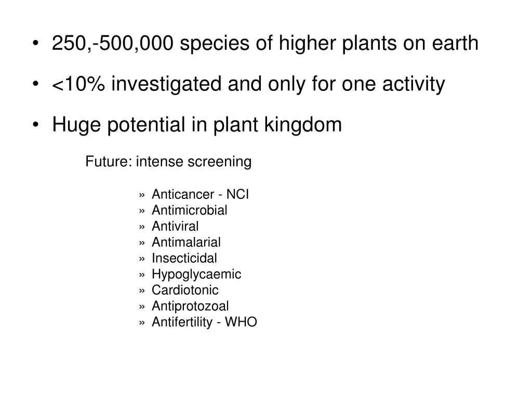Screen dimensions: 532x399
Task: Click the bullet point before '250,-500,000 species'
Action: (36, 44)
